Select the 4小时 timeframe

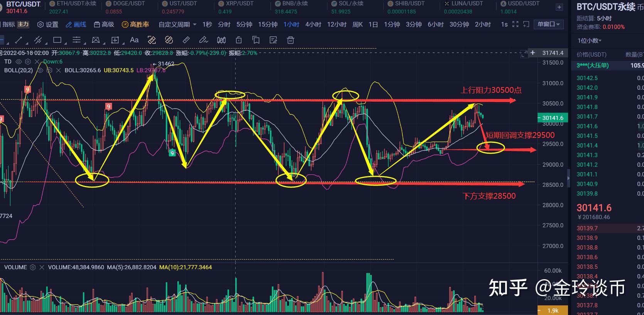click(313, 24)
